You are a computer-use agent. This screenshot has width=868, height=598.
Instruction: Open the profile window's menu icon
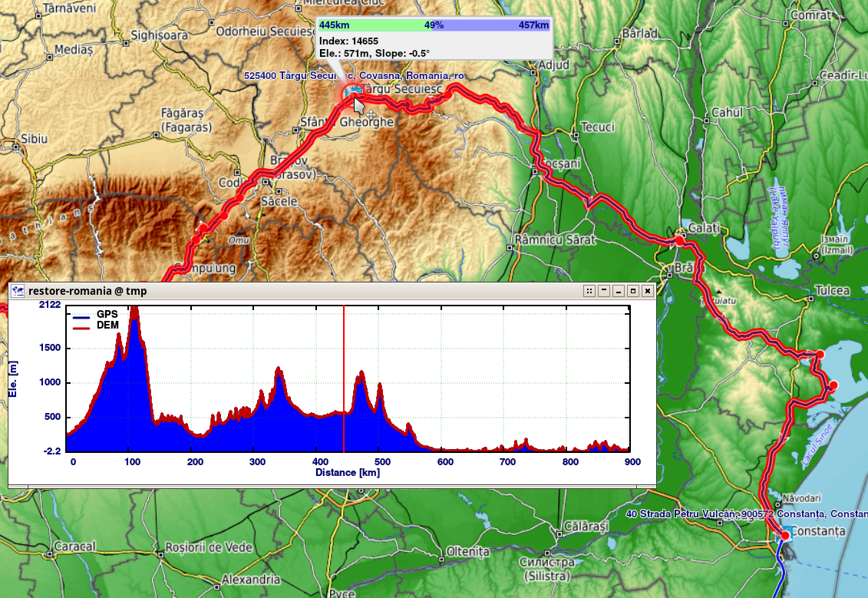pos(18,291)
